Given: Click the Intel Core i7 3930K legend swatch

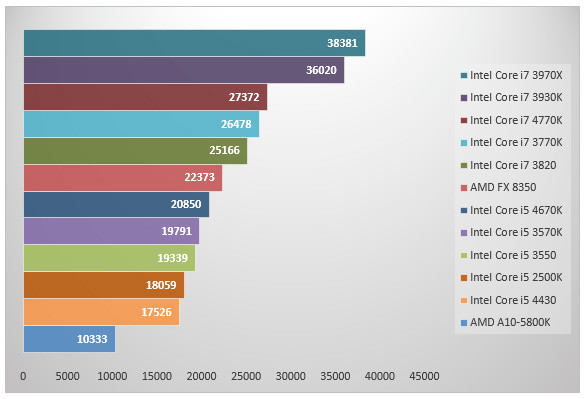Looking at the screenshot, I should (464, 98).
